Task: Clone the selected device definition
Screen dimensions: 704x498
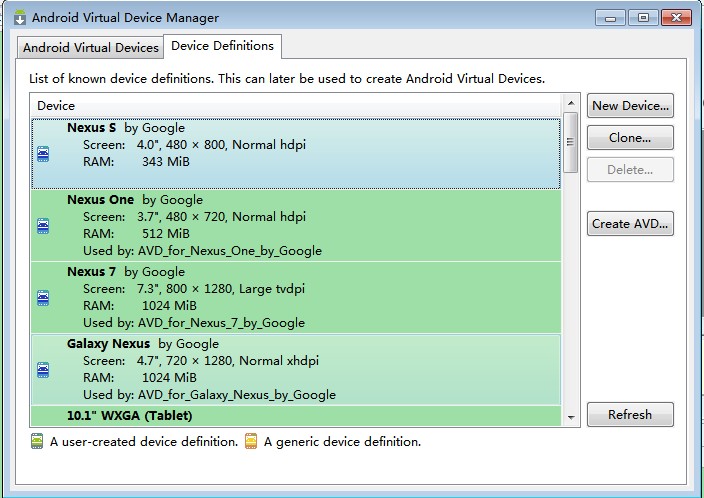Action: click(x=630, y=138)
